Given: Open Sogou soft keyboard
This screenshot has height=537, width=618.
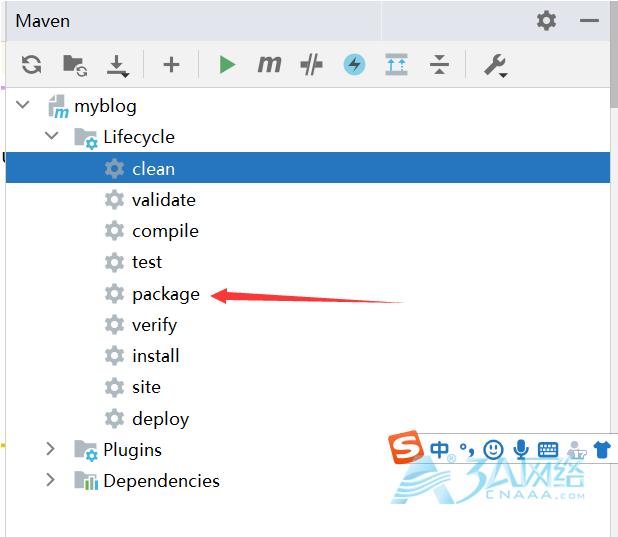Looking at the screenshot, I should [x=548, y=449].
